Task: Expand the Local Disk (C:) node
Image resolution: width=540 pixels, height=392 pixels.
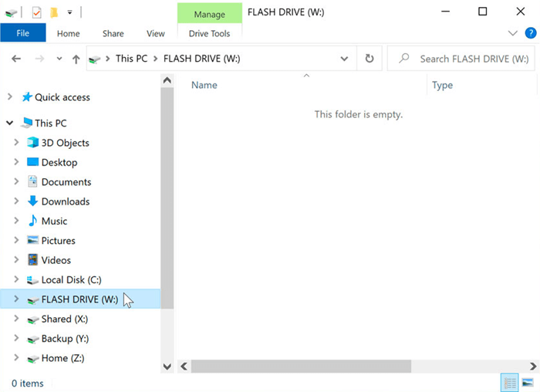Action: tap(17, 280)
